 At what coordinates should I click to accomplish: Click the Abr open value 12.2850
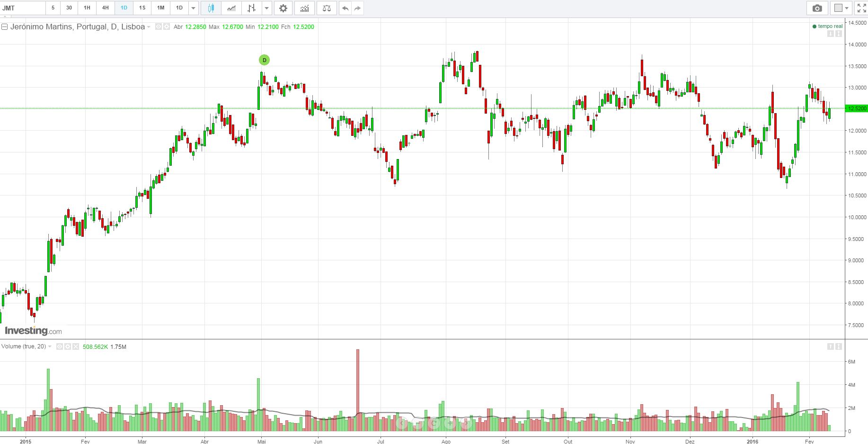coord(195,27)
